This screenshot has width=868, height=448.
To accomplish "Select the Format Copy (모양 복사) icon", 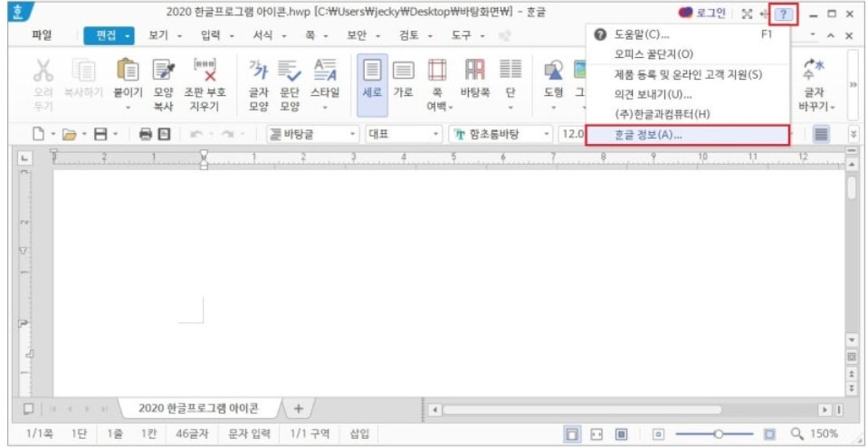I will click(x=163, y=70).
